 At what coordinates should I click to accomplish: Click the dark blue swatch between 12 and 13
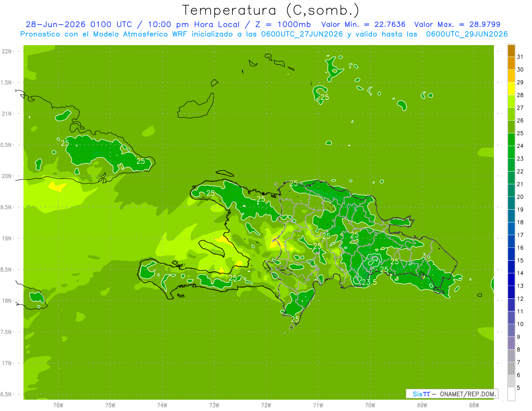coord(511,292)
